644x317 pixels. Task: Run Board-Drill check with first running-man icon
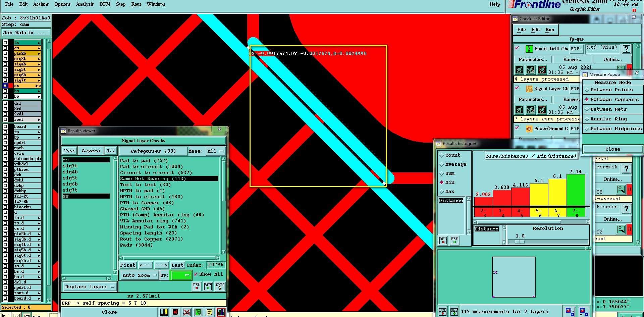point(519,70)
